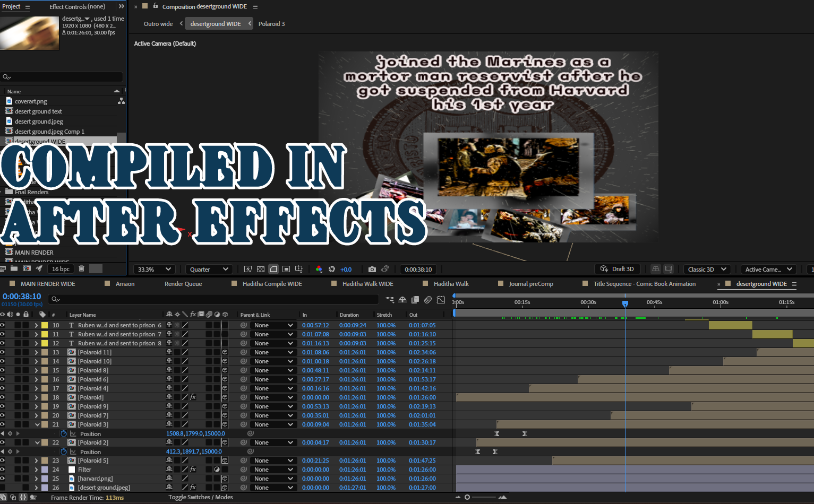Toggle Hide Shy Layers switch in timeline

pyautogui.click(x=402, y=300)
